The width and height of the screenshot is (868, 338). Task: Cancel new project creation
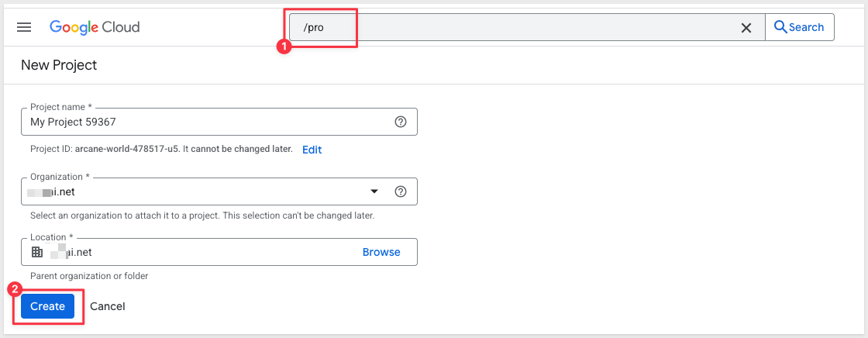point(108,306)
